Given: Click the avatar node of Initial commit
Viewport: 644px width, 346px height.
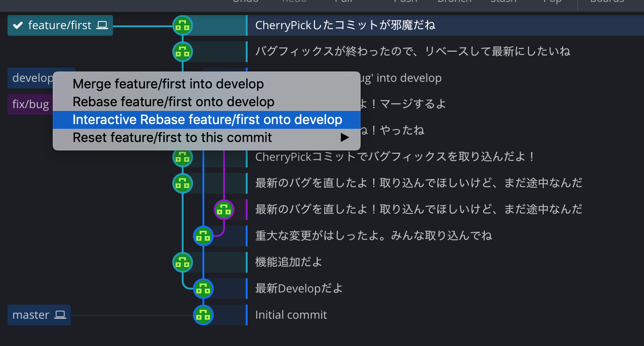Looking at the screenshot, I should tap(203, 315).
